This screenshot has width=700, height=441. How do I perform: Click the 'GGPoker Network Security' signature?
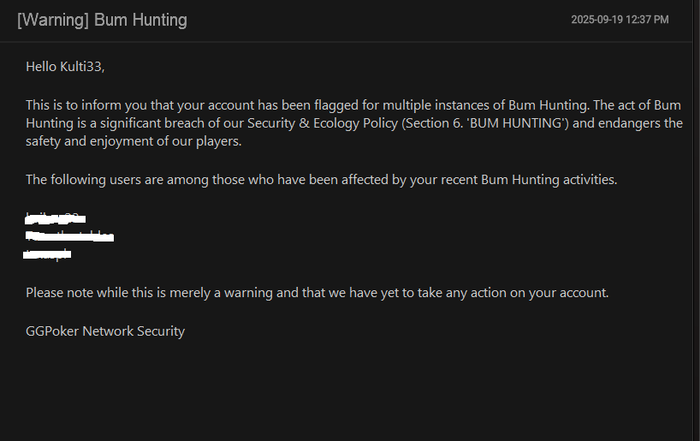click(x=105, y=331)
